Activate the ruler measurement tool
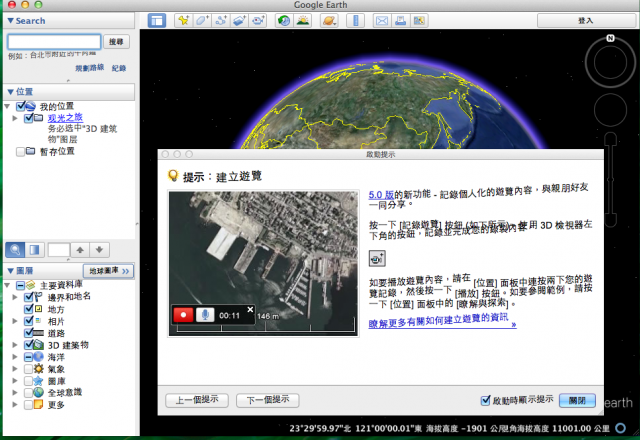The height and width of the screenshot is (440, 640). 356,20
